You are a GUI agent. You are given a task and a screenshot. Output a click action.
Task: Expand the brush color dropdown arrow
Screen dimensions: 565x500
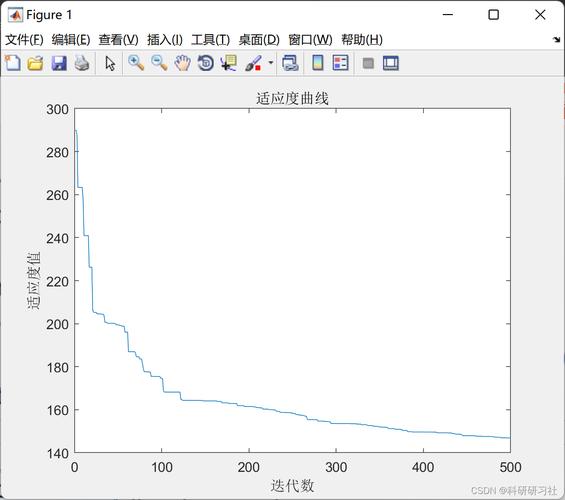271,63
